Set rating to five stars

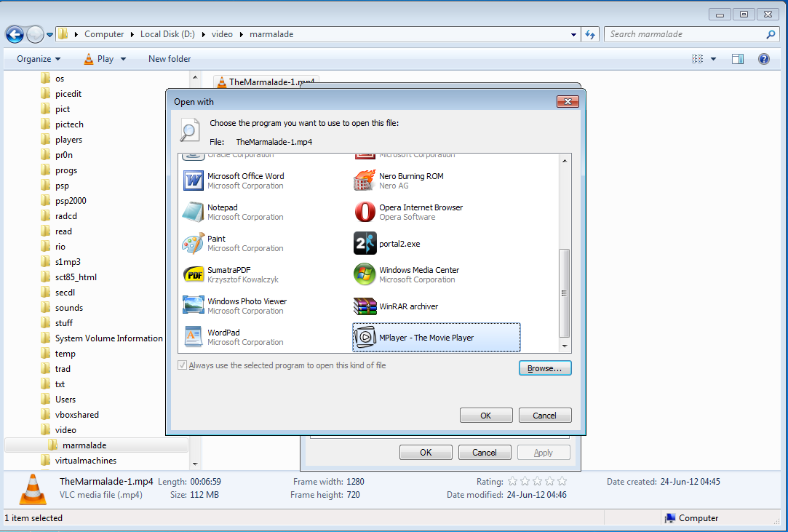click(x=562, y=481)
